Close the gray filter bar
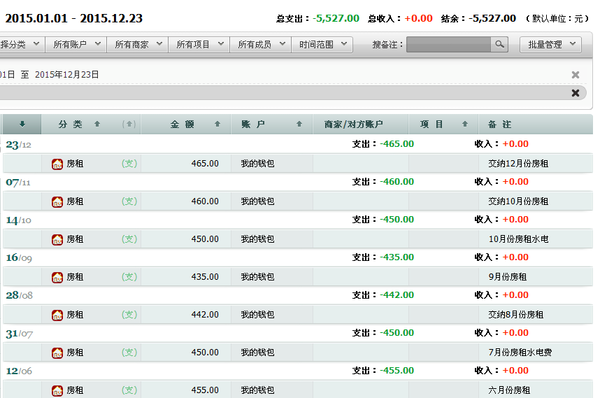The image size is (600, 398). [x=575, y=93]
